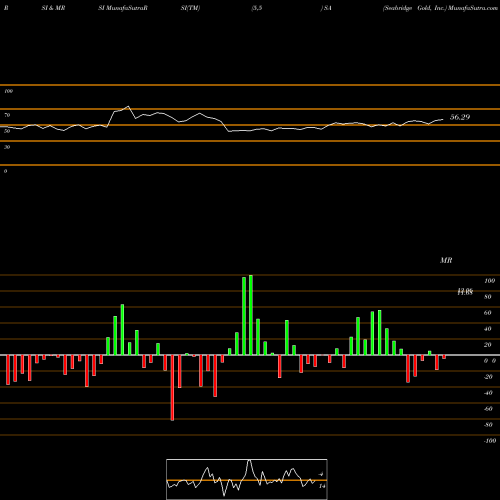Viewport: 500px width, 500px height.
Task: Click the MR right axis label 60
Action: coord(488,313)
